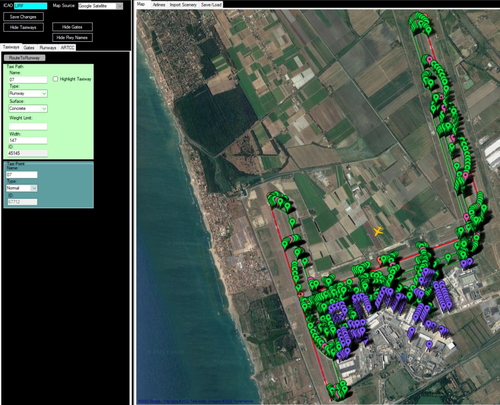Click the yellow airplane icon on the map
Viewport: 500px width, 405px height.
378,231
